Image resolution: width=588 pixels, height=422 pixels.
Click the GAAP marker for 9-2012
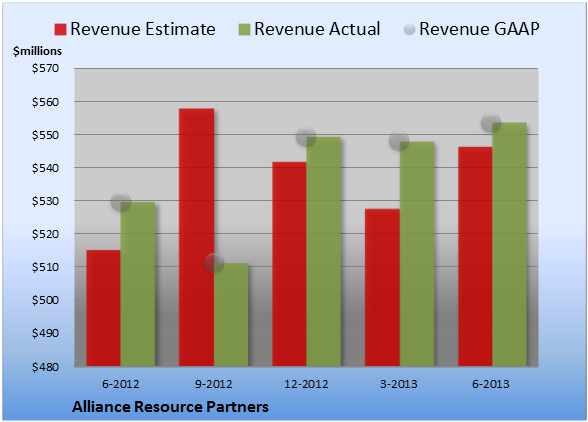[x=214, y=263]
